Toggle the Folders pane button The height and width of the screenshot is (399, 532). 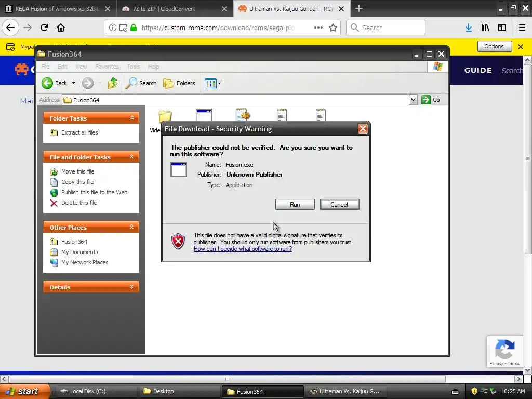pyautogui.click(x=179, y=83)
